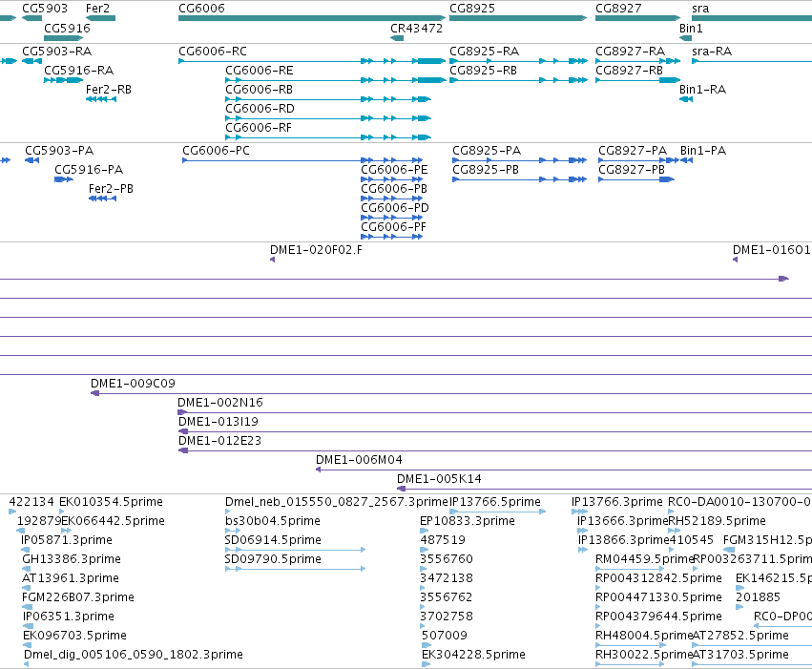Open protein CG8927-PB

(x=632, y=170)
